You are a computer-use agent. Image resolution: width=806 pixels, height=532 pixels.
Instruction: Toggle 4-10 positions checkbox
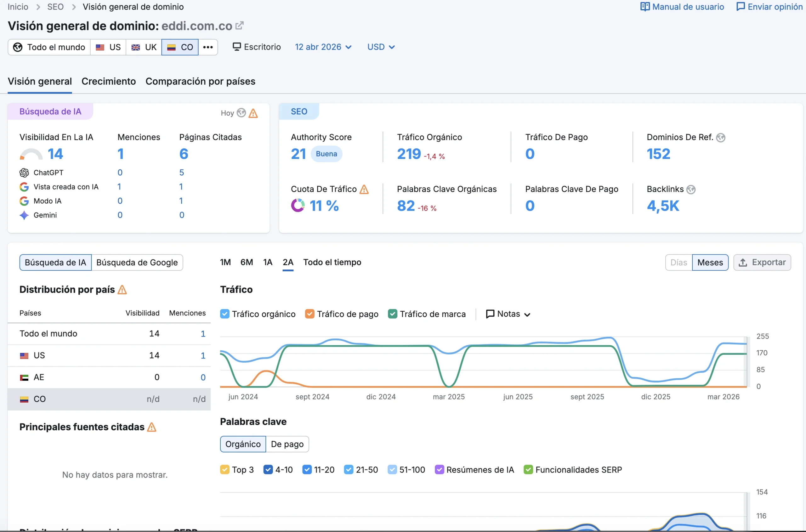point(268,470)
